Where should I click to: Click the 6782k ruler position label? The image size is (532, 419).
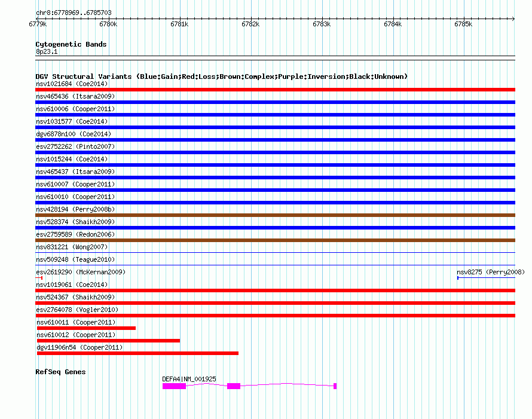point(250,25)
